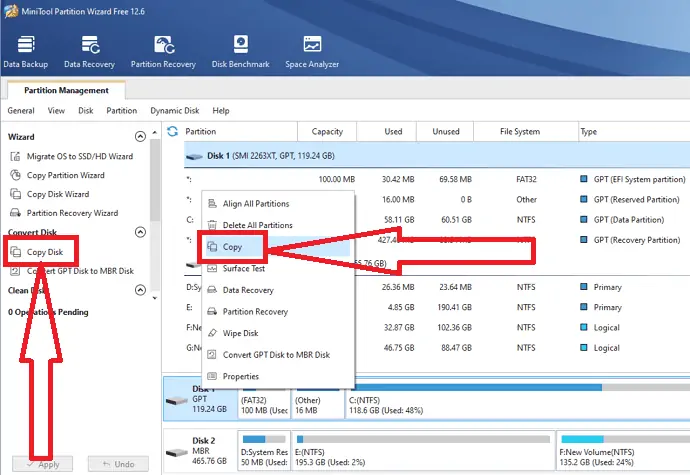Sort by the Unused column header

coord(445,131)
